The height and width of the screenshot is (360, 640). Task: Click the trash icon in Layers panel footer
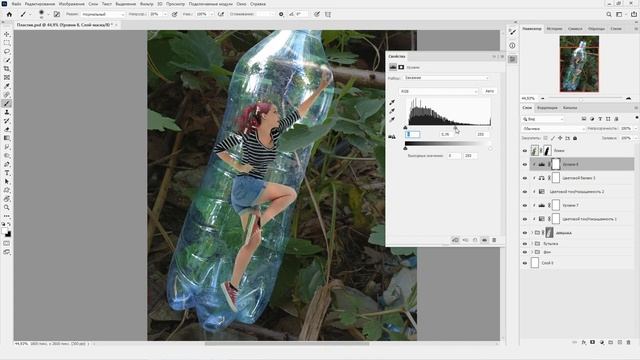coord(629,342)
